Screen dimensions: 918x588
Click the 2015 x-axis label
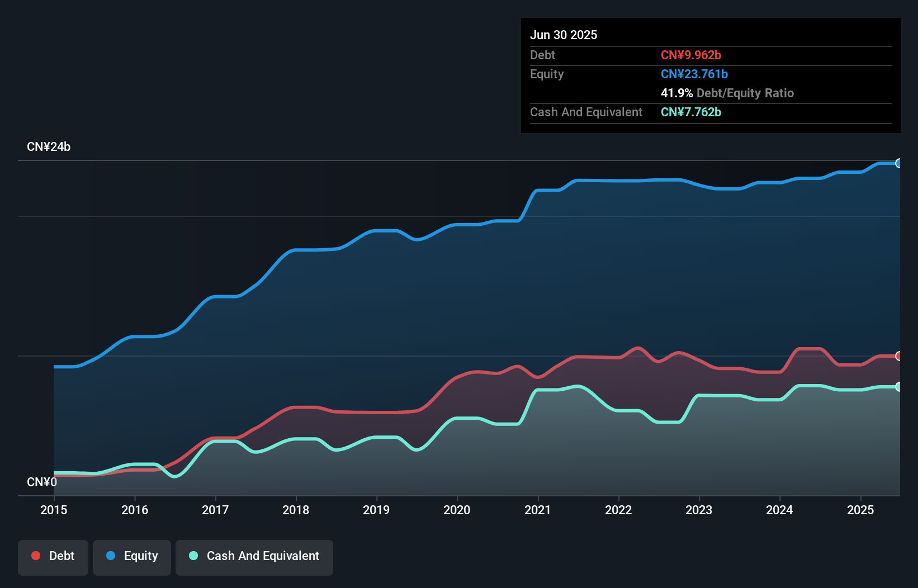click(x=54, y=510)
